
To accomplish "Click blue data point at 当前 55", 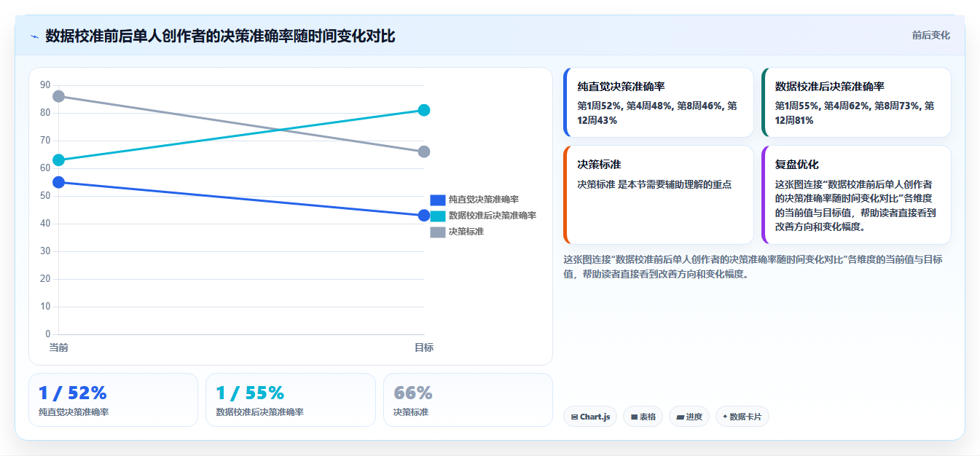I will 58,182.
